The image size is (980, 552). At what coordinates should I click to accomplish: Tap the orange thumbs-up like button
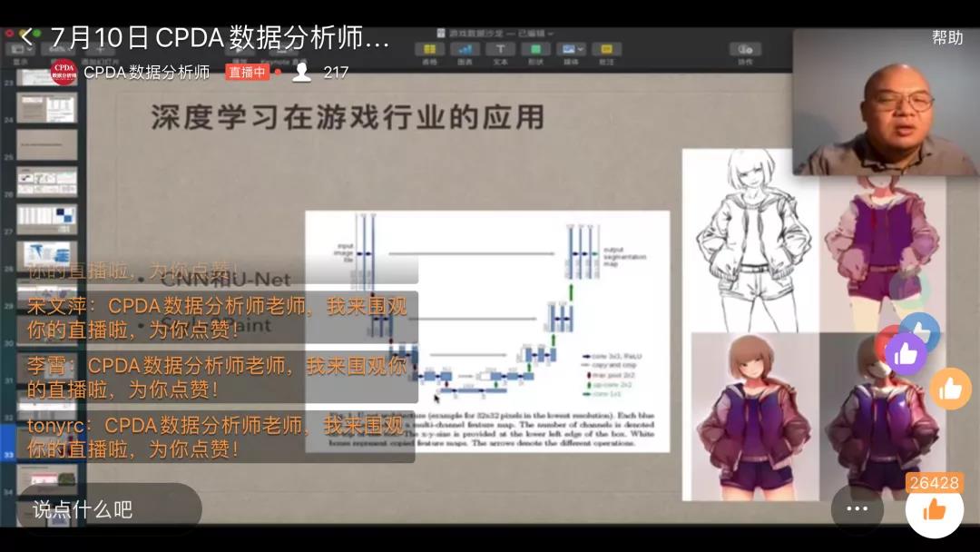(x=934, y=510)
